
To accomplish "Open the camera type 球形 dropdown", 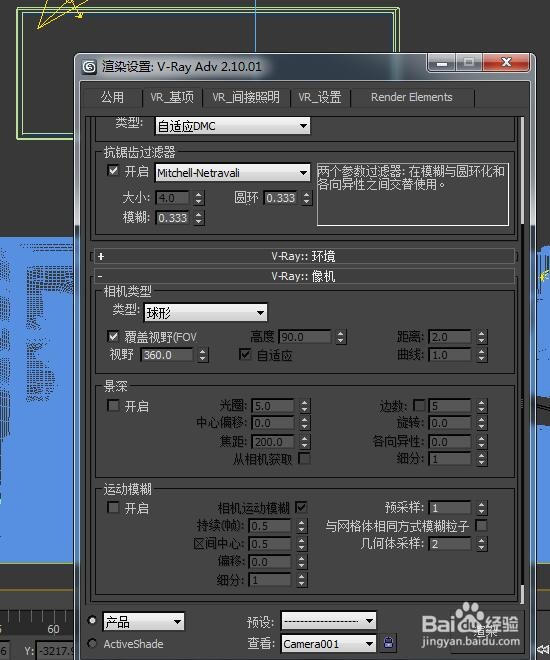I will (x=205, y=313).
